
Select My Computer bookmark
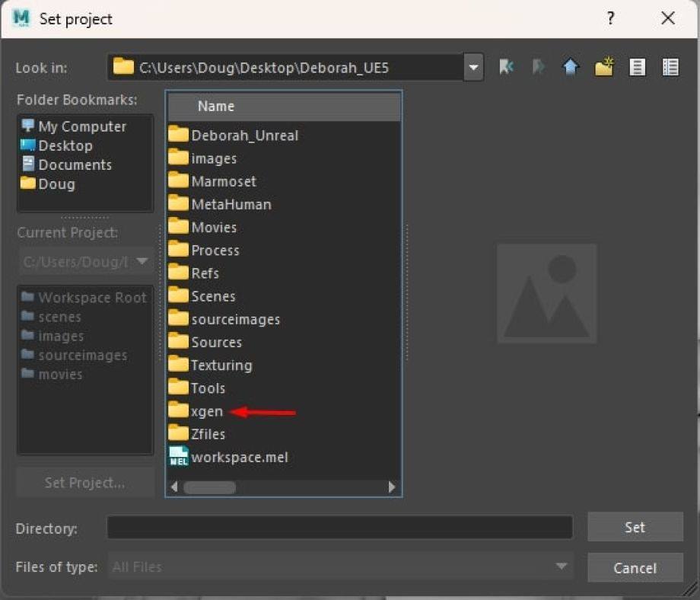pos(81,126)
